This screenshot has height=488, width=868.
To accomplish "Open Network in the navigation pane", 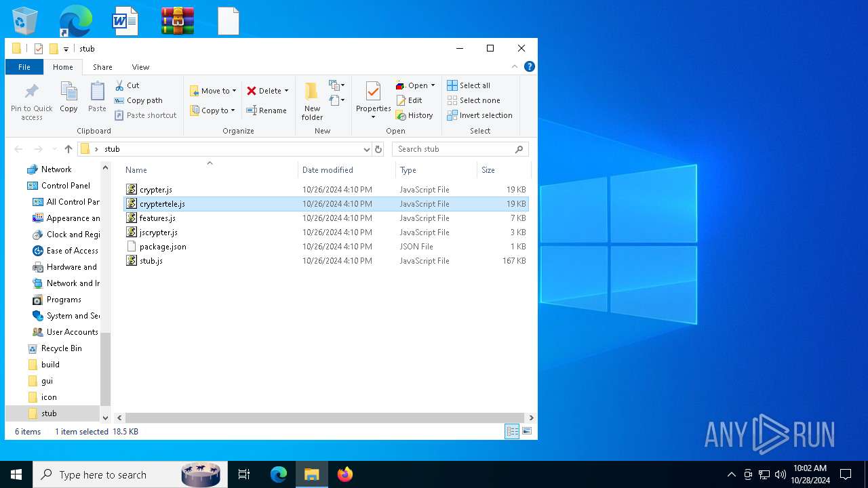I will (56, 169).
